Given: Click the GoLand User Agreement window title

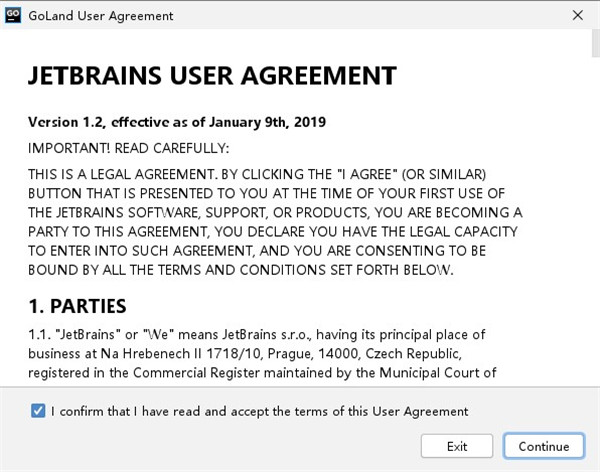Looking at the screenshot, I should point(101,16).
